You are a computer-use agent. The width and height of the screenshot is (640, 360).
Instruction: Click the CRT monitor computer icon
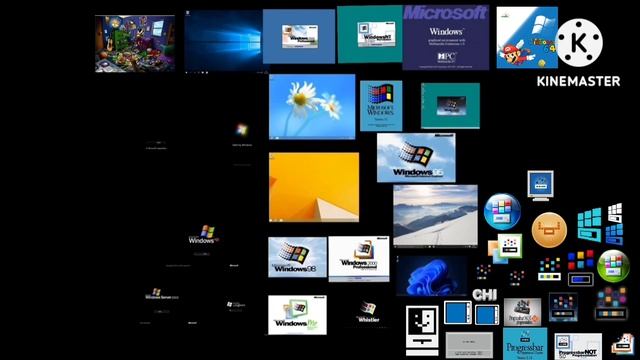540,186
